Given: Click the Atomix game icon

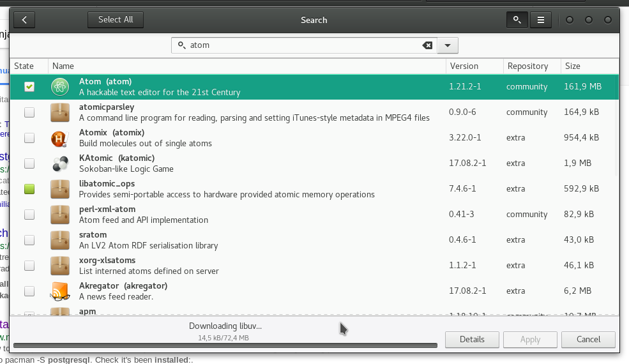Looking at the screenshot, I should tap(60, 138).
